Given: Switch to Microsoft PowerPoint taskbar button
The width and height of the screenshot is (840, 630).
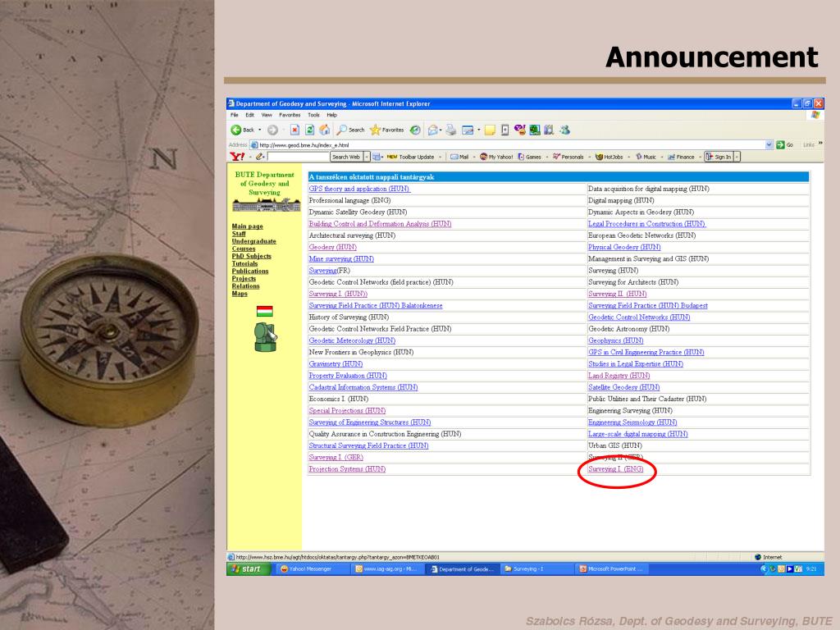Looking at the screenshot, I should pyautogui.click(x=614, y=569).
